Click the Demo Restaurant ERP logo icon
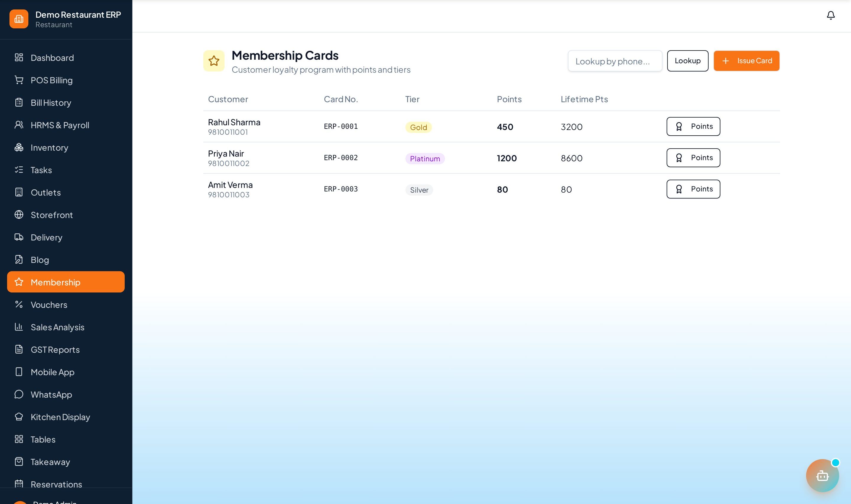851x504 pixels. (19, 19)
